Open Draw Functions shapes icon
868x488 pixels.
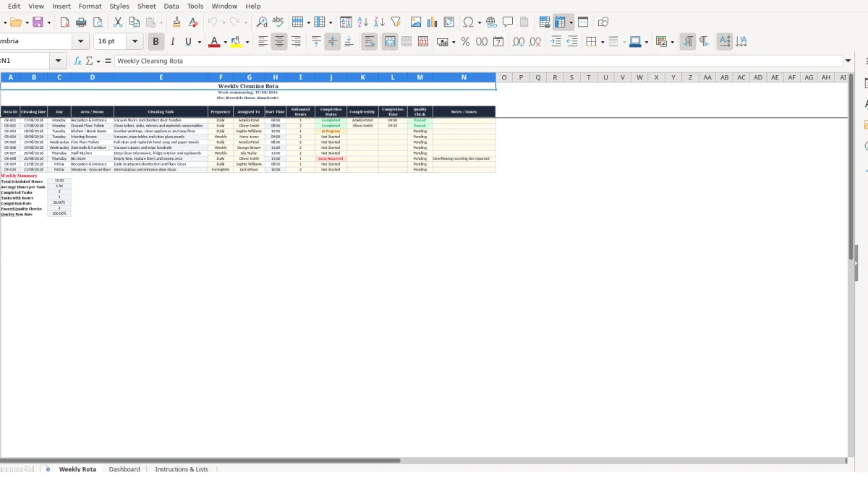point(603,22)
